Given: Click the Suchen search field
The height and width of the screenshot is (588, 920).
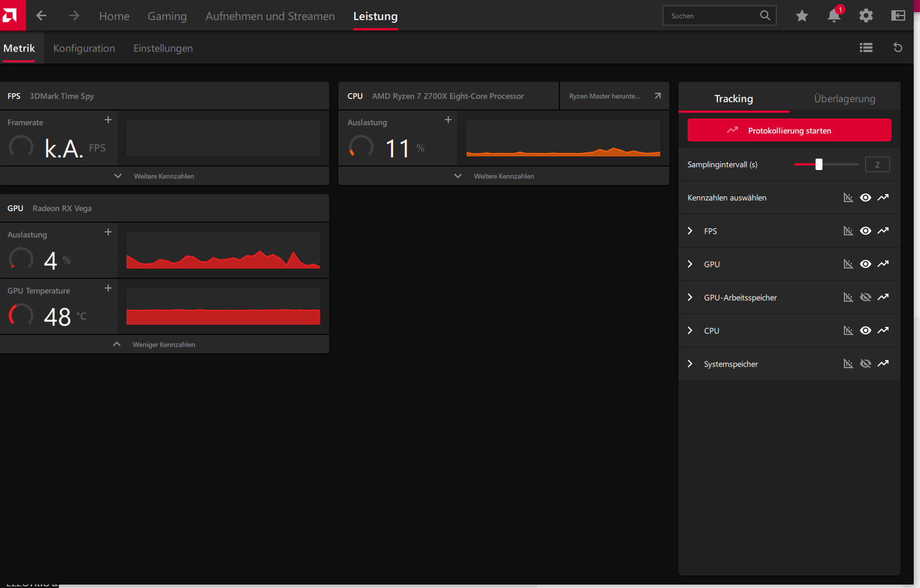Looking at the screenshot, I should click(719, 15).
